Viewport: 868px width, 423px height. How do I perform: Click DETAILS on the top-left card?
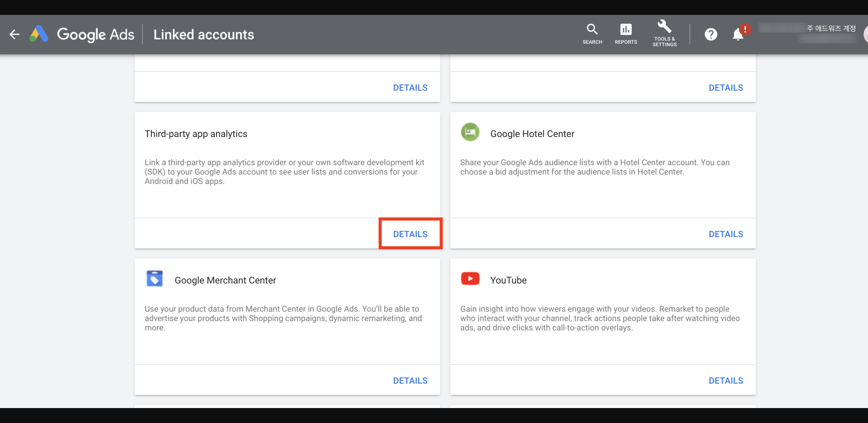410,87
